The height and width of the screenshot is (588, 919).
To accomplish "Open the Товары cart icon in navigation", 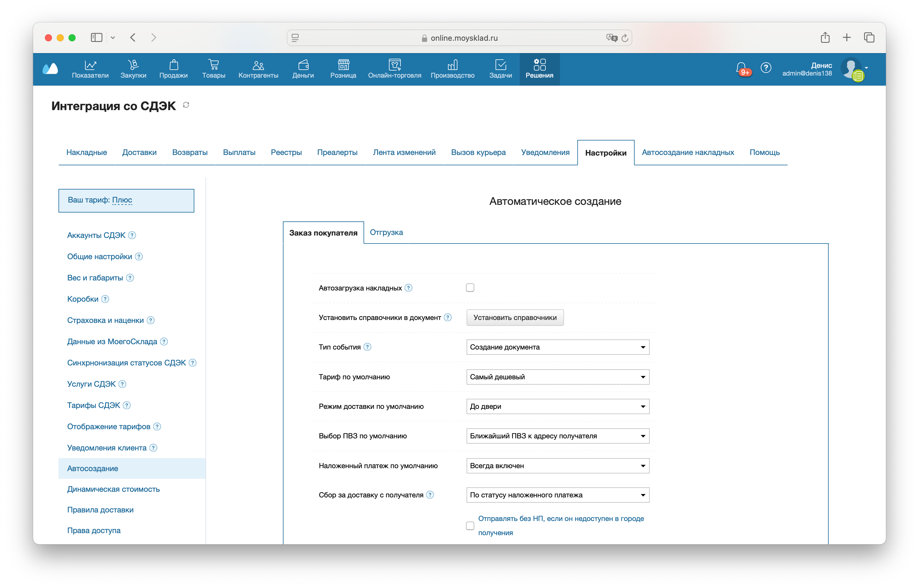I will point(214,65).
